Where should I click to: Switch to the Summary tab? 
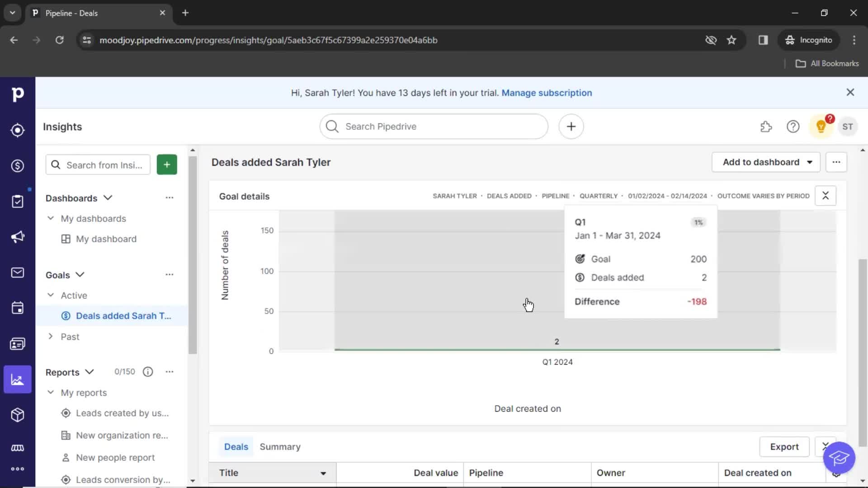coord(280,446)
